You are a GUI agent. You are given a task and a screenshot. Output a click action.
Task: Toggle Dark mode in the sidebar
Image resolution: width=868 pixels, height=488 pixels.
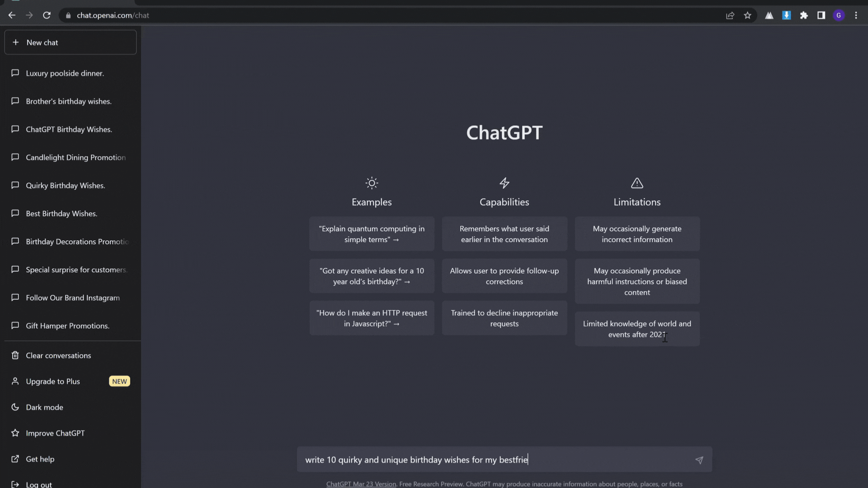click(x=44, y=407)
